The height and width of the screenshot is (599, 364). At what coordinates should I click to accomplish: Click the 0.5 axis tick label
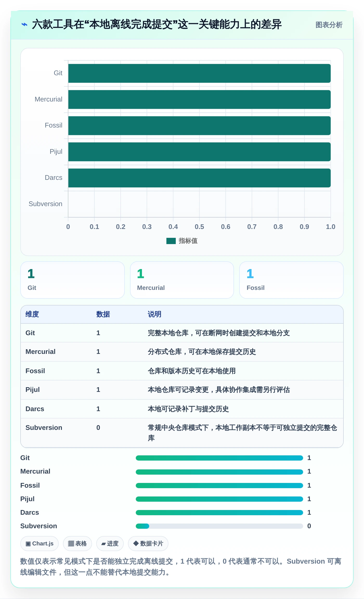(199, 227)
